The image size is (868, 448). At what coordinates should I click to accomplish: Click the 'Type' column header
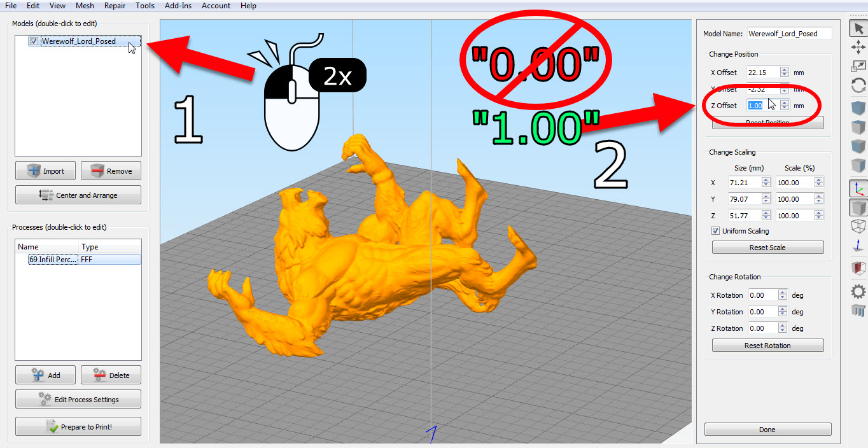click(110, 247)
